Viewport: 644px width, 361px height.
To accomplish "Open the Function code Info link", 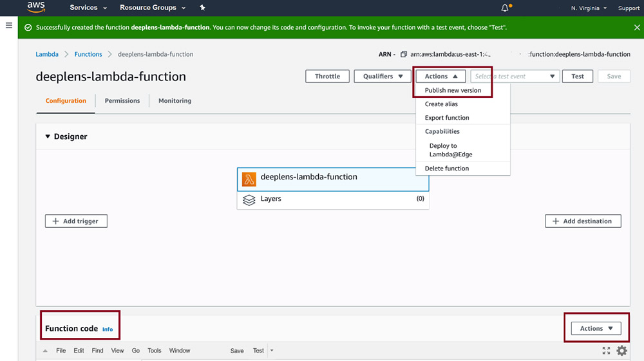I will coord(108,329).
